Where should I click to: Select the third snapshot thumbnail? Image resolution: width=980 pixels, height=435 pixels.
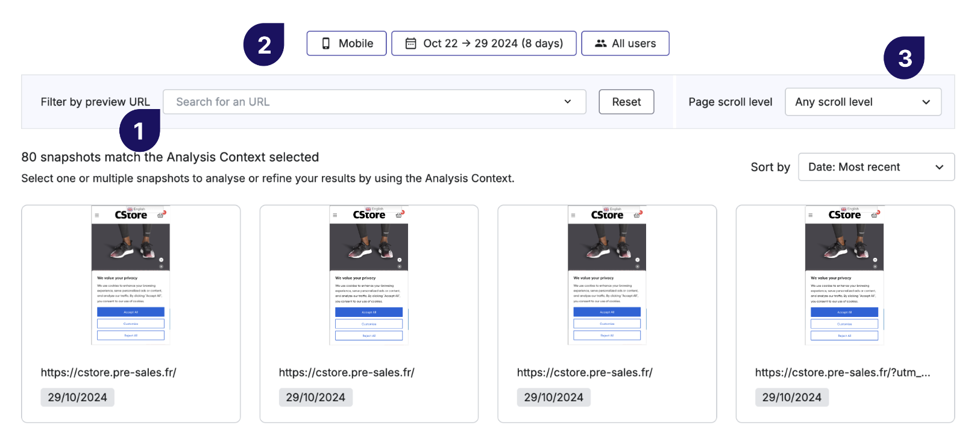607,275
